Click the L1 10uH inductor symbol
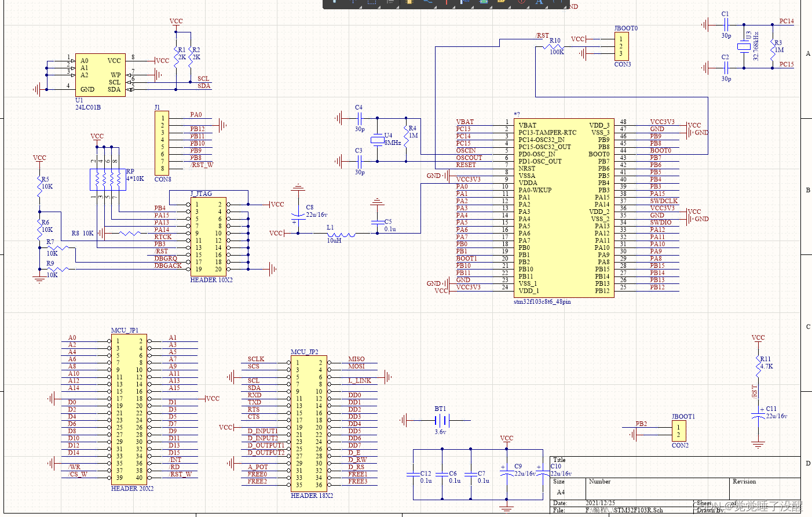 342,234
